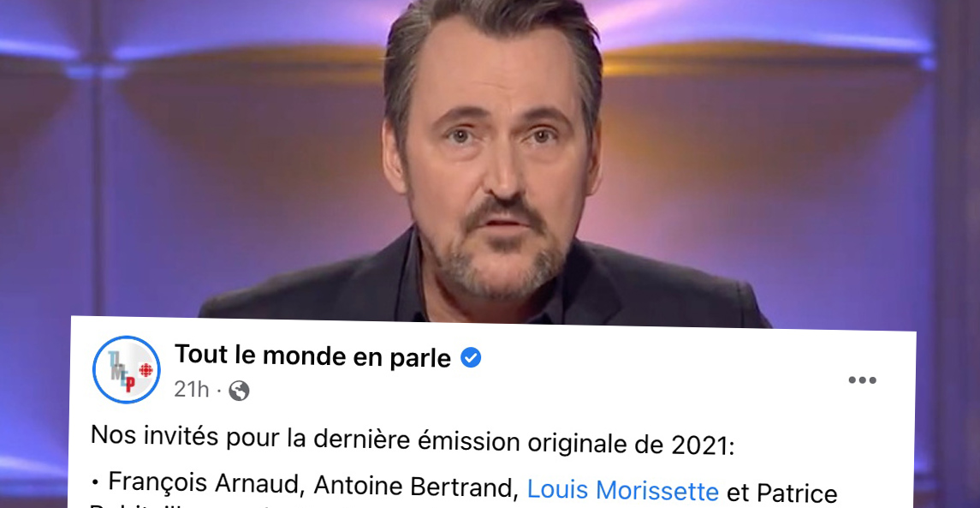Image resolution: width=980 pixels, height=508 pixels.
Task: Click the globe public-visibility icon
Action: (x=239, y=391)
